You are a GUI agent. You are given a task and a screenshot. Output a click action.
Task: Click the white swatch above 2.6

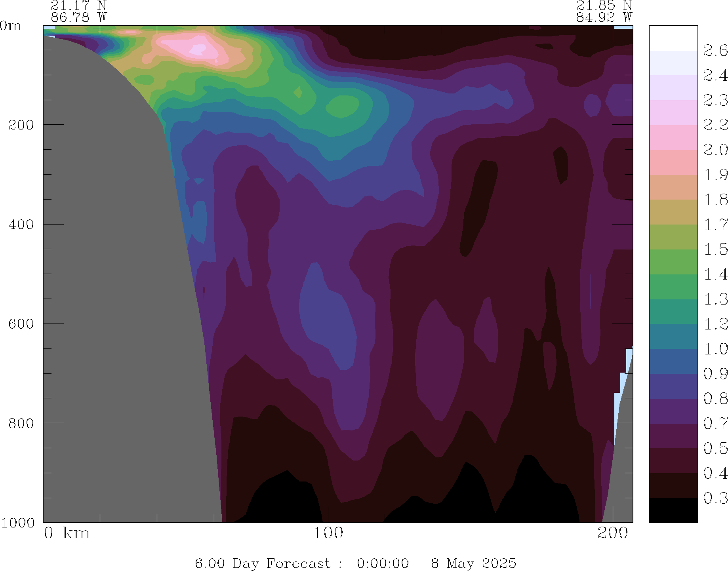click(673, 38)
